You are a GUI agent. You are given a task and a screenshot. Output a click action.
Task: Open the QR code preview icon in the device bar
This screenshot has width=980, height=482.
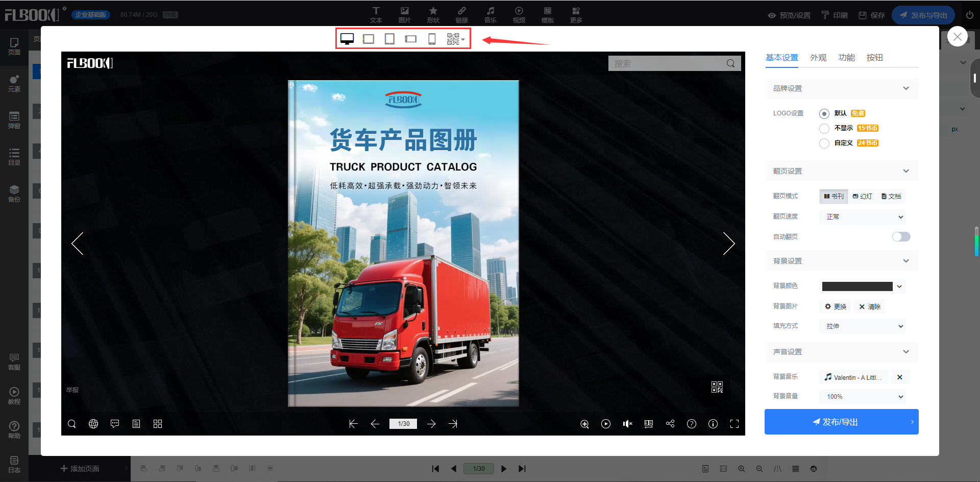coord(454,39)
